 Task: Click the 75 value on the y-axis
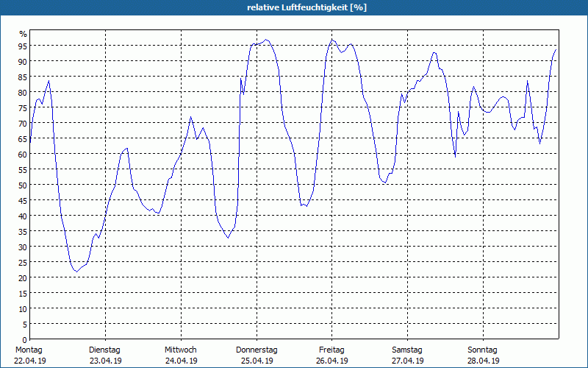pyautogui.click(x=23, y=107)
